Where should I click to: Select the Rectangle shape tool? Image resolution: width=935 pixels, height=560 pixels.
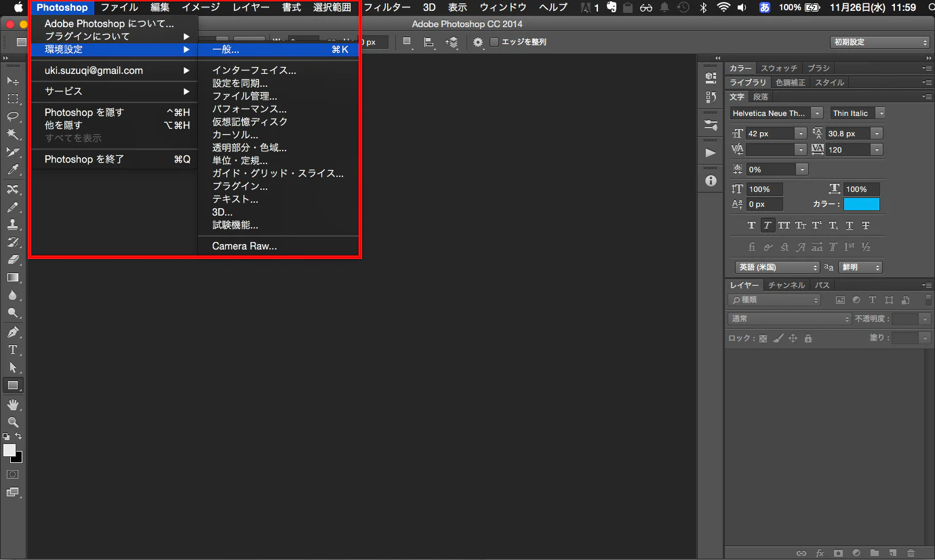12,385
